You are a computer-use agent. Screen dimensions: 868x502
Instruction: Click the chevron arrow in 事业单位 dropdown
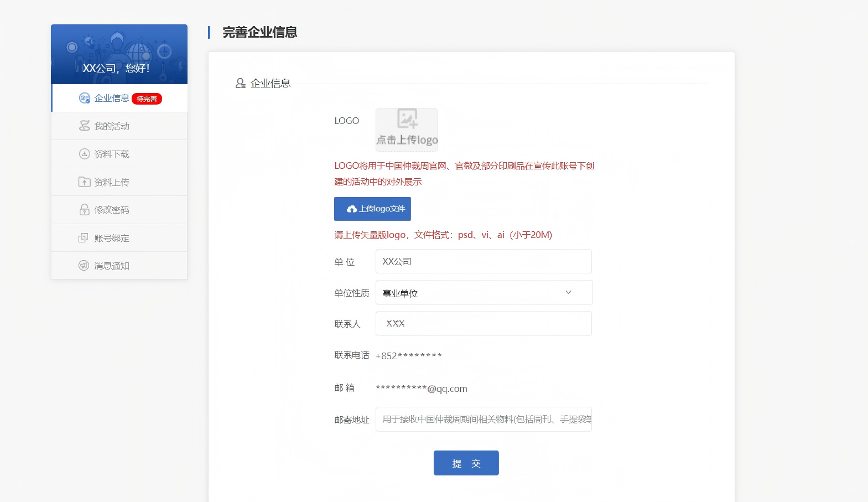568,292
